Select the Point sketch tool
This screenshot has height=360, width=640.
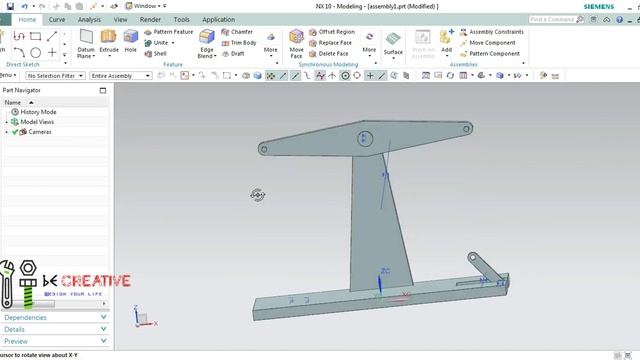tap(52, 53)
